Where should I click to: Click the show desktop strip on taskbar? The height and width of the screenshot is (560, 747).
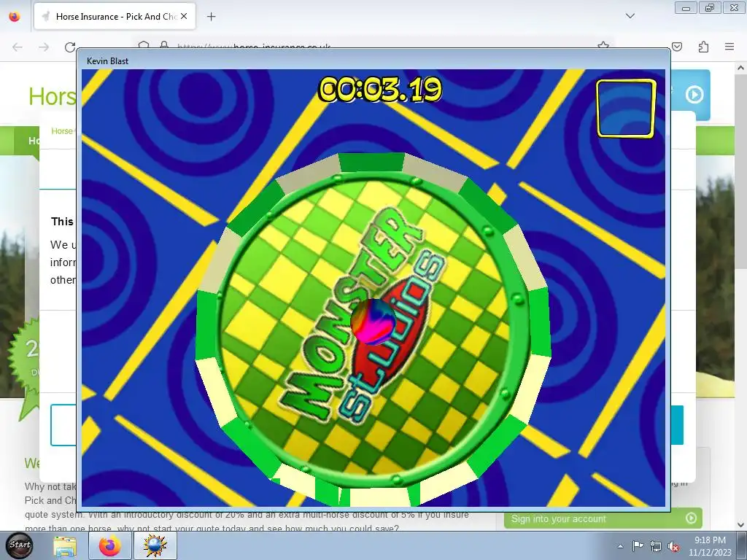click(742, 545)
